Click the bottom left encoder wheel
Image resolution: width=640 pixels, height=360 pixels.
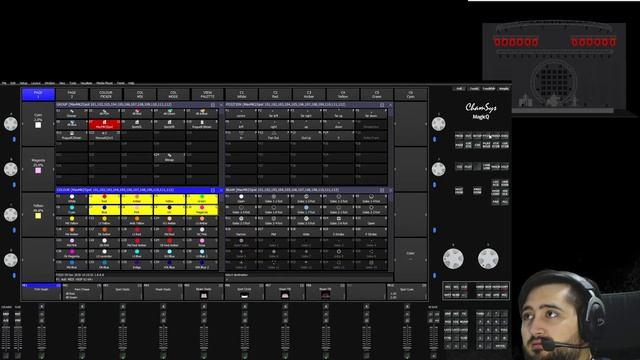[11, 260]
